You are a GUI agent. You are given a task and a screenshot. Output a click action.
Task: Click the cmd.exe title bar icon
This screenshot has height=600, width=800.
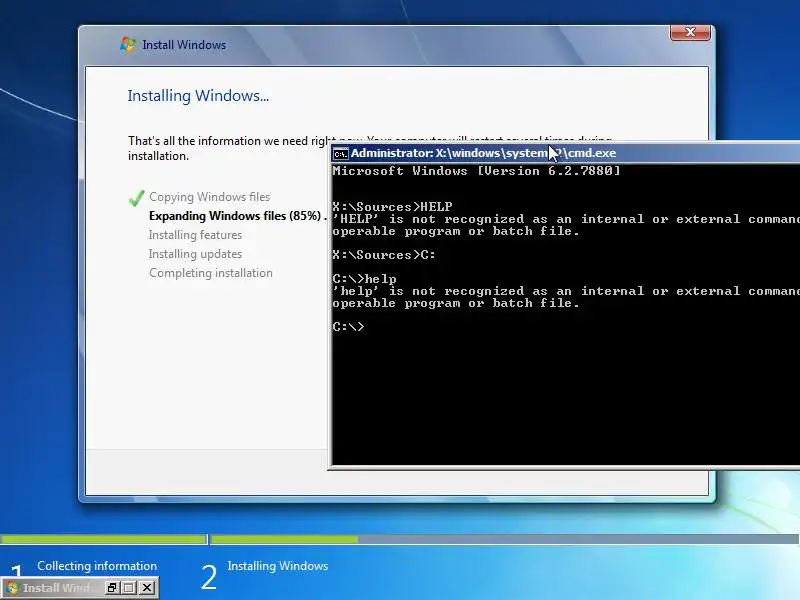point(340,154)
